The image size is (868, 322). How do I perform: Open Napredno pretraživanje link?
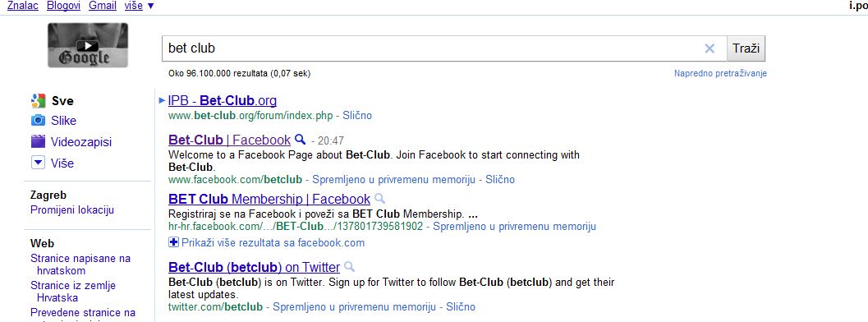(720, 74)
